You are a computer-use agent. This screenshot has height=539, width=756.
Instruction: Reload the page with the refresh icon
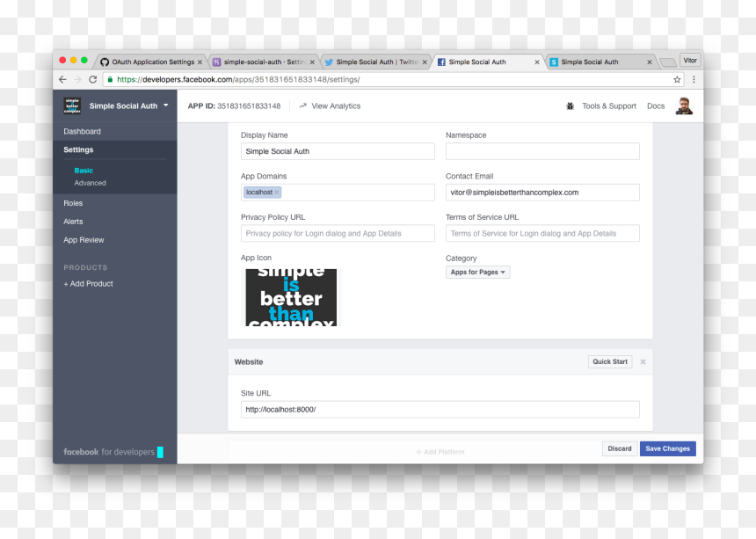92,79
